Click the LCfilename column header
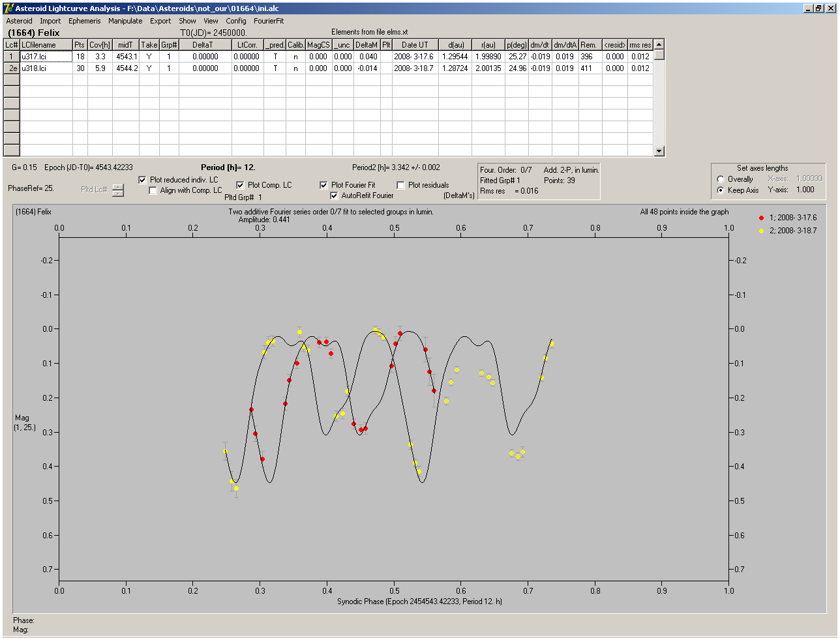 click(x=46, y=45)
